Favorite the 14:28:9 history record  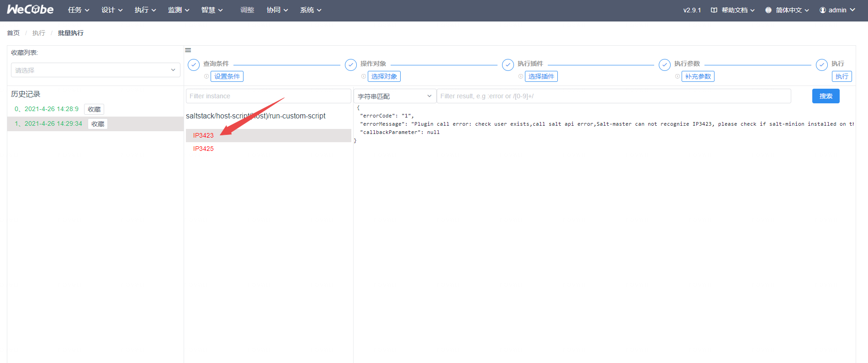[94, 109]
